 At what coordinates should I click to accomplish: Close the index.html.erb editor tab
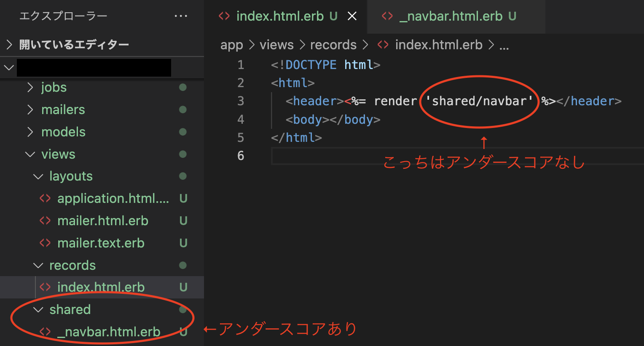click(x=352, y=16)
